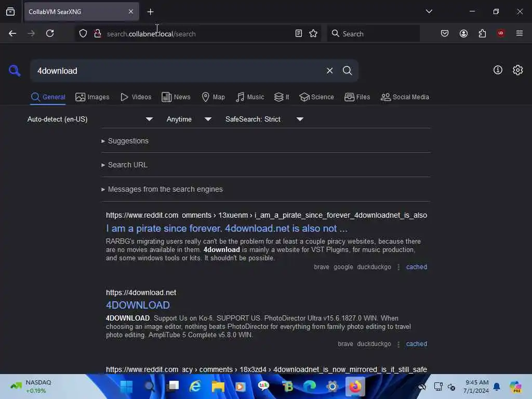Open the About info icon
Screen dimensions: 532x399
[x=498, y=70]
